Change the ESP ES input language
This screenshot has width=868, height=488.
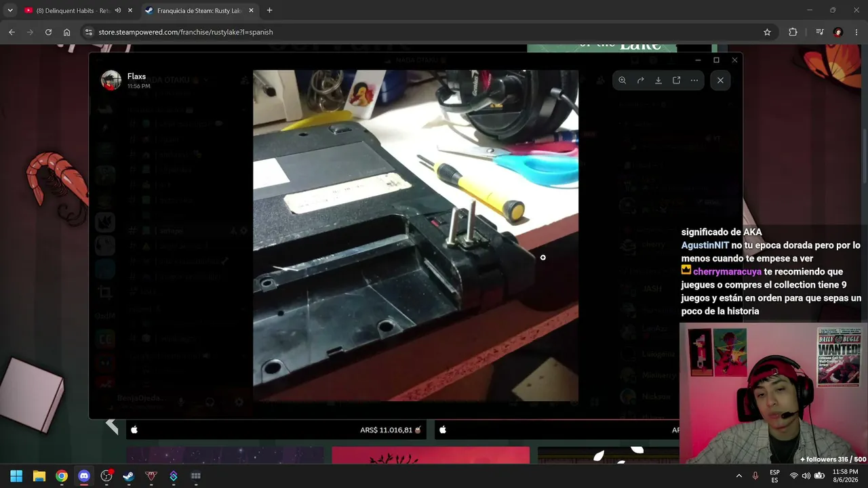click(x=774, y=476)
